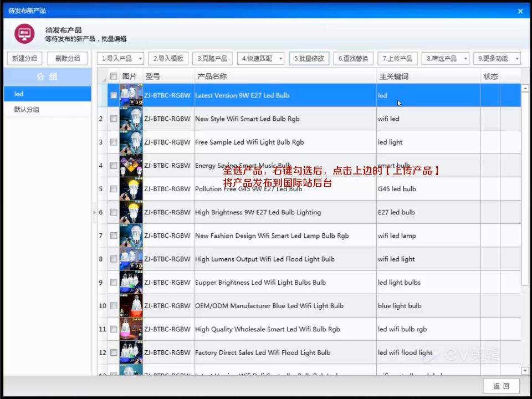Click 3.克隆产品 button
The height and width of the screenshot is (399, 532).
pos(212,58)
